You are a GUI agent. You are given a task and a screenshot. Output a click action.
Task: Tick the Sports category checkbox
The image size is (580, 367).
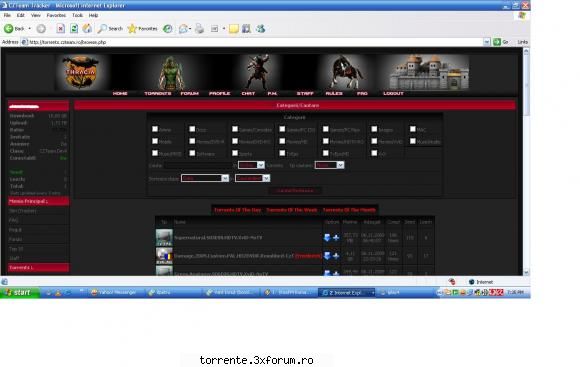click(235, 153)
